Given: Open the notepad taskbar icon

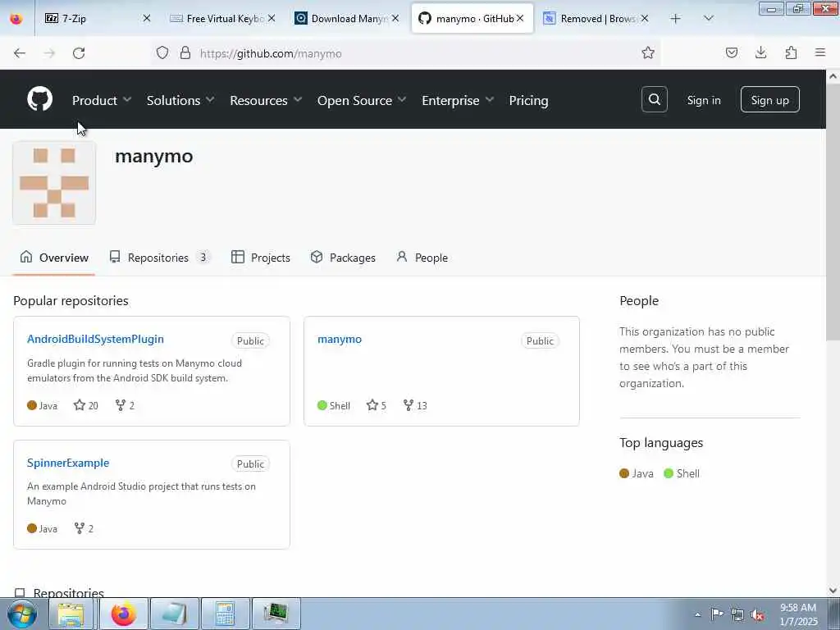Looking at the screenshot, I should pos(175,614).
